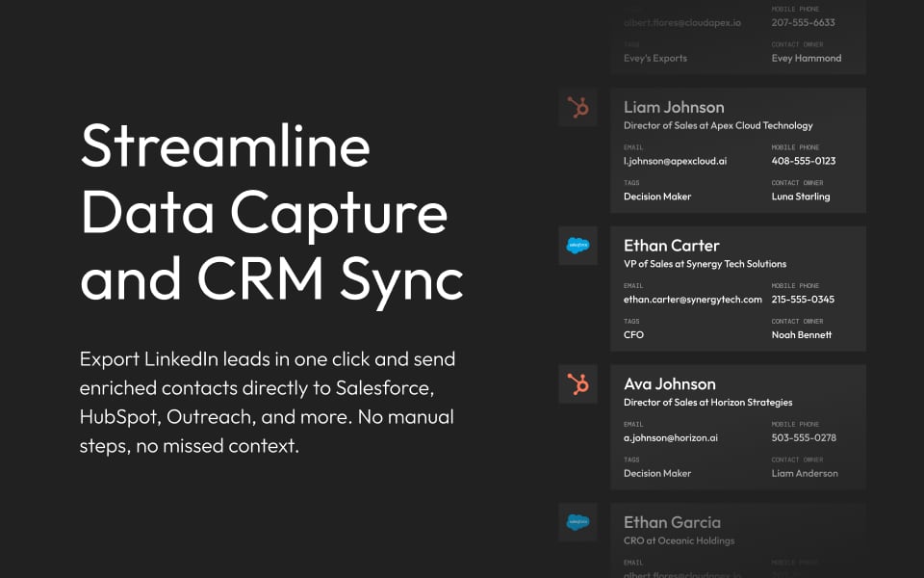Click Decision Maker tag on Liam Johnson's card
Image resolution: width=924 pixels, height=578 pixels.
coord(657,197)
